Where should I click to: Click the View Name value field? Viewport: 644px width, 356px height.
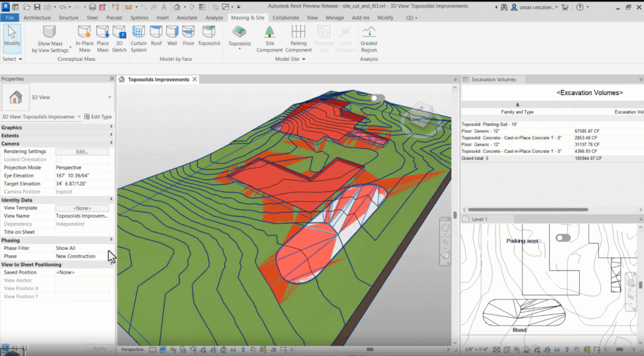click(82, 216)
